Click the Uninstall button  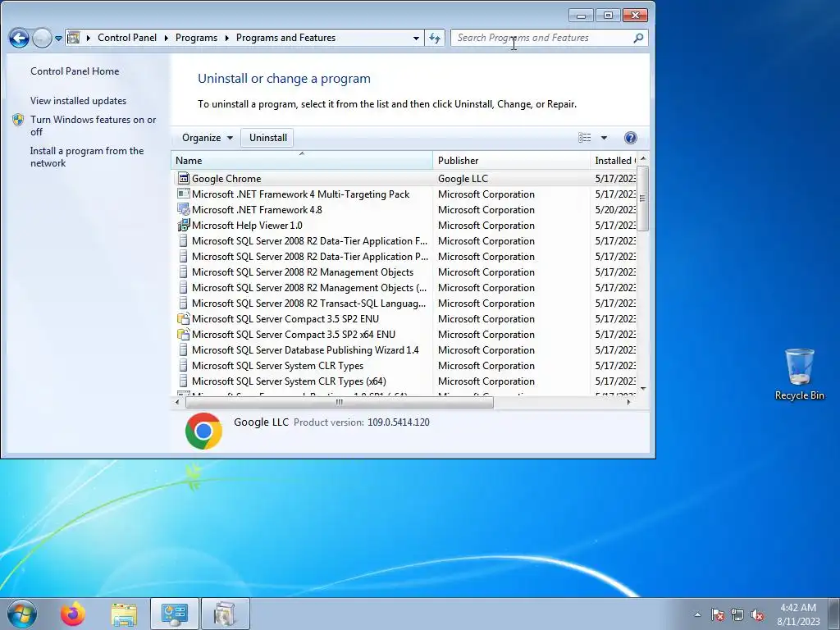[268, 138]
